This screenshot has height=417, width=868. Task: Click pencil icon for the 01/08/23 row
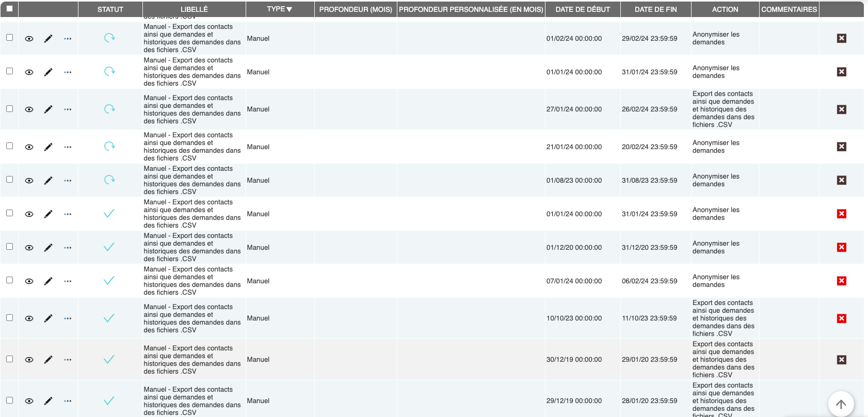[48, 181]
